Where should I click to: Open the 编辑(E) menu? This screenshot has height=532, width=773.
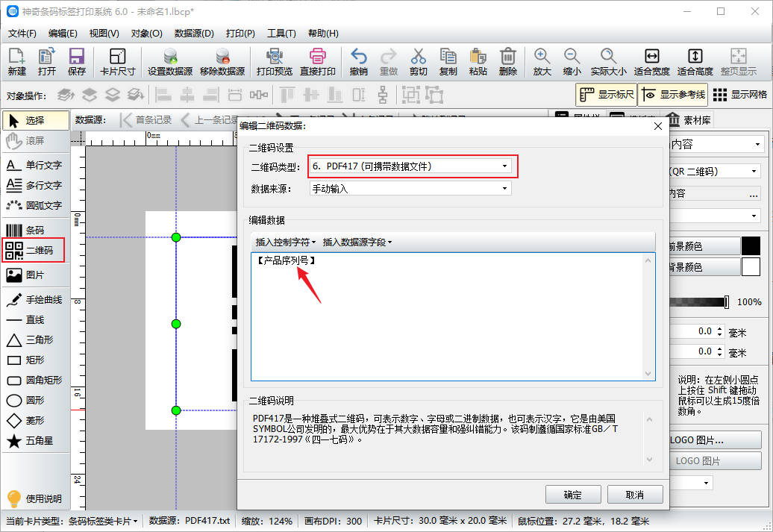click(x=63, y=34)
